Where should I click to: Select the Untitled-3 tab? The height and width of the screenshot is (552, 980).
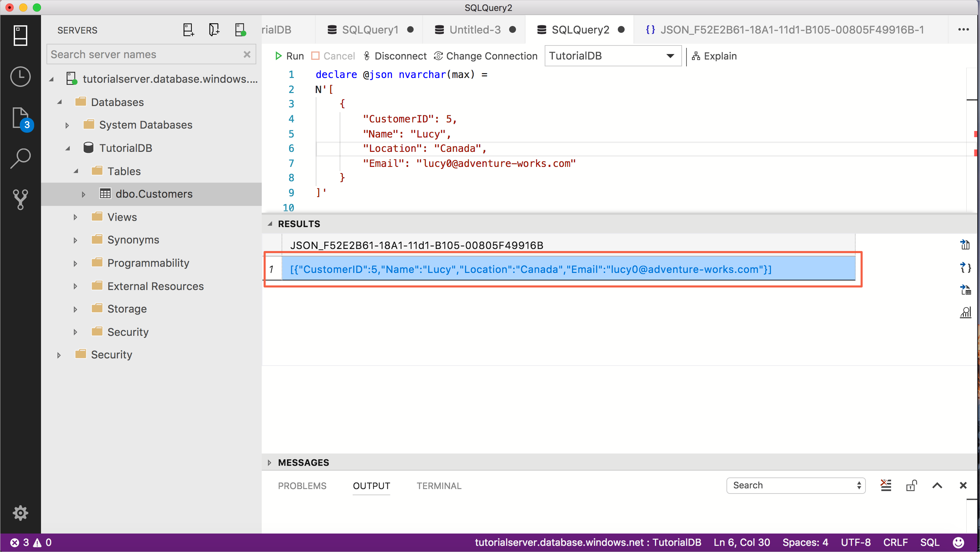pos(474,30)
